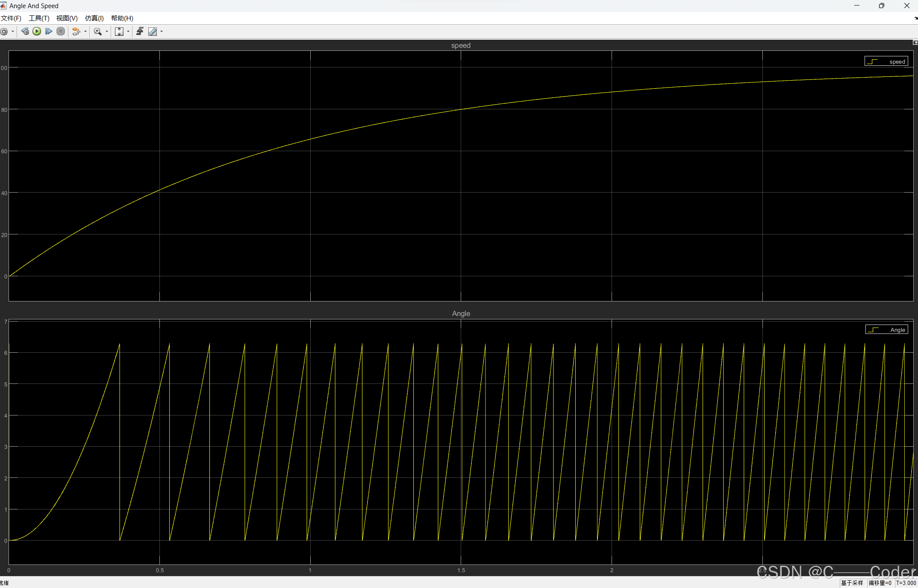Click the highlight Simulink block icon
The width and height of the screenshot is (918, 588).
click(76, 32)
